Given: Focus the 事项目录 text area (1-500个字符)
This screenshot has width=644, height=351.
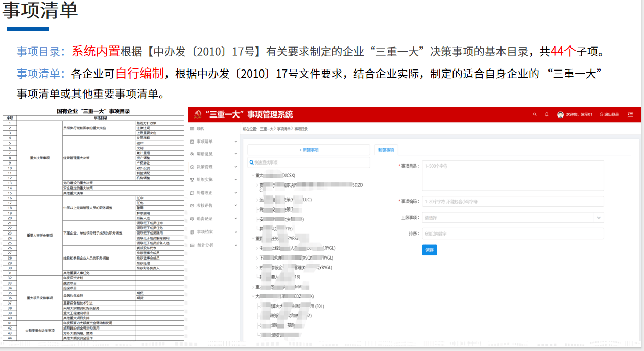Looking at the screenshot, I should [513, 175].
